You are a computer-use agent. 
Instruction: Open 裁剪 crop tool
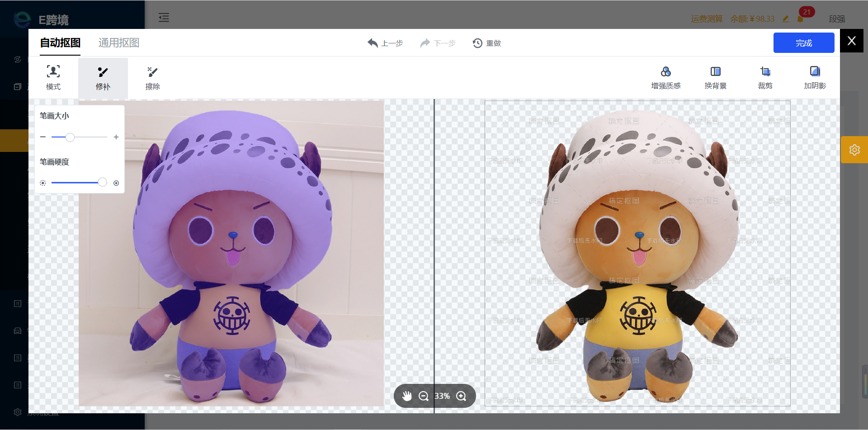click(765, 78)
